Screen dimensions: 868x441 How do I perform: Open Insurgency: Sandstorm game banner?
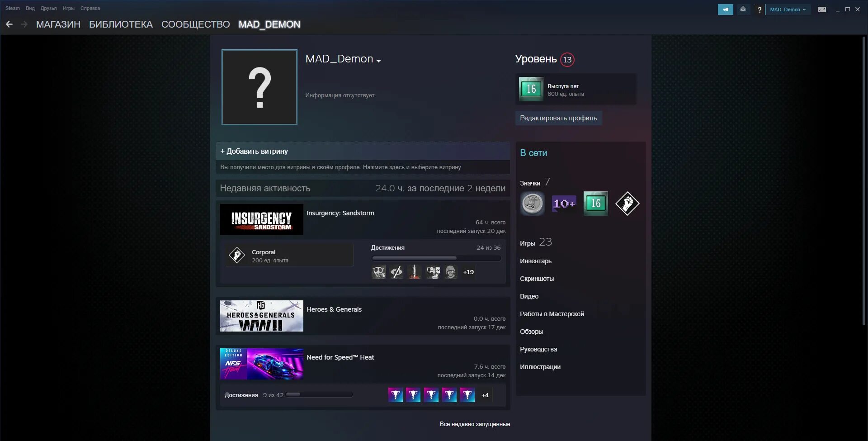coord(262,219)
